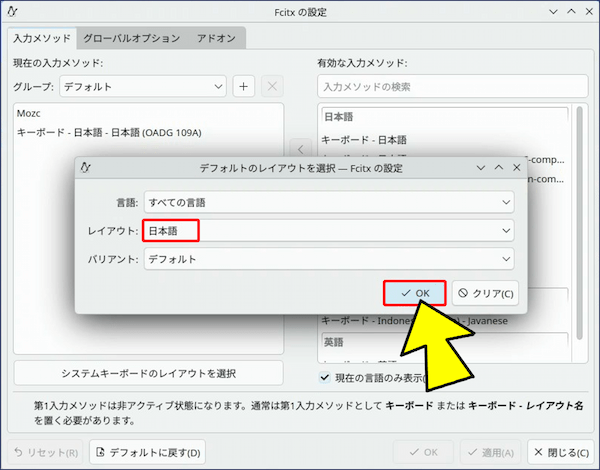
Task: Click システムキーボードのレイアウトを選択 button
Action: point(149,374)
